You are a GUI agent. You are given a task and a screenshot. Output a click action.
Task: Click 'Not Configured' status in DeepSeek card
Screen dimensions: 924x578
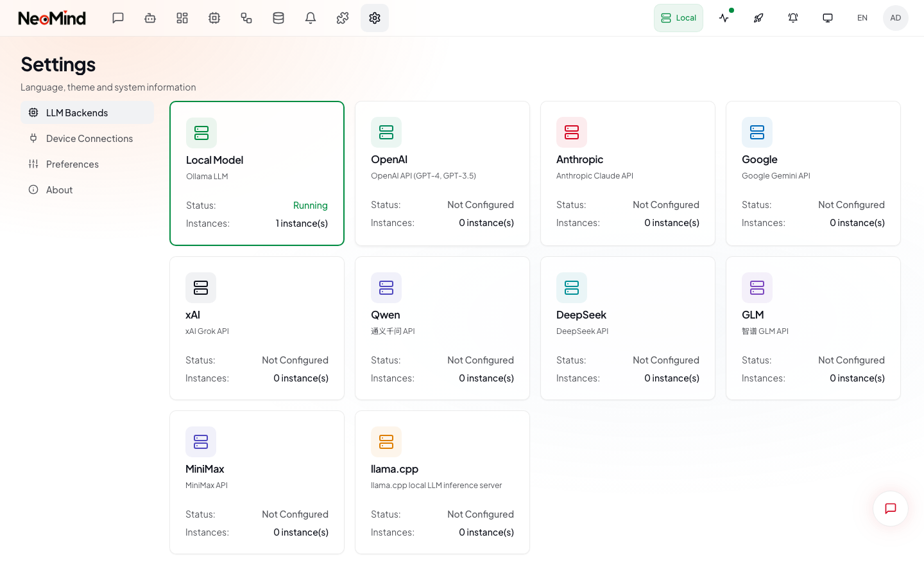point(666,360)
